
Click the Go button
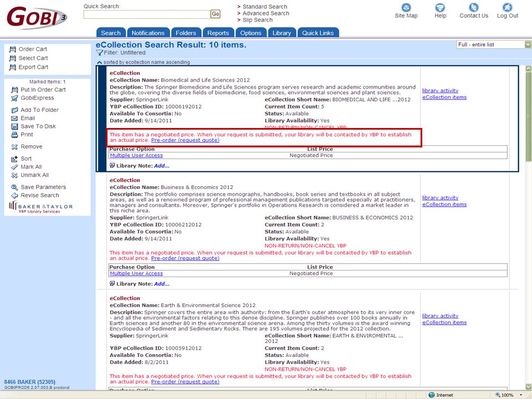pyautogui.click(x=216, y=14)
